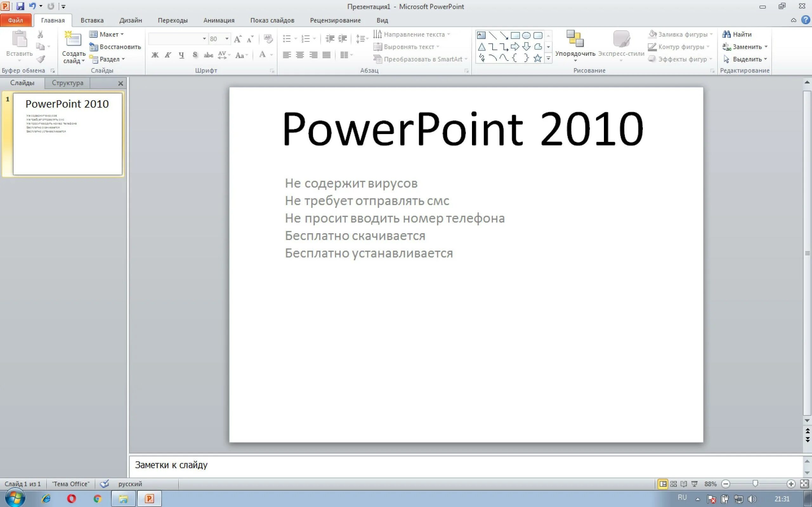The width and height of the screenshot is (812, 507).
Task: Expand the shapes gallery More arrow
Action: (x=548, y=59)
